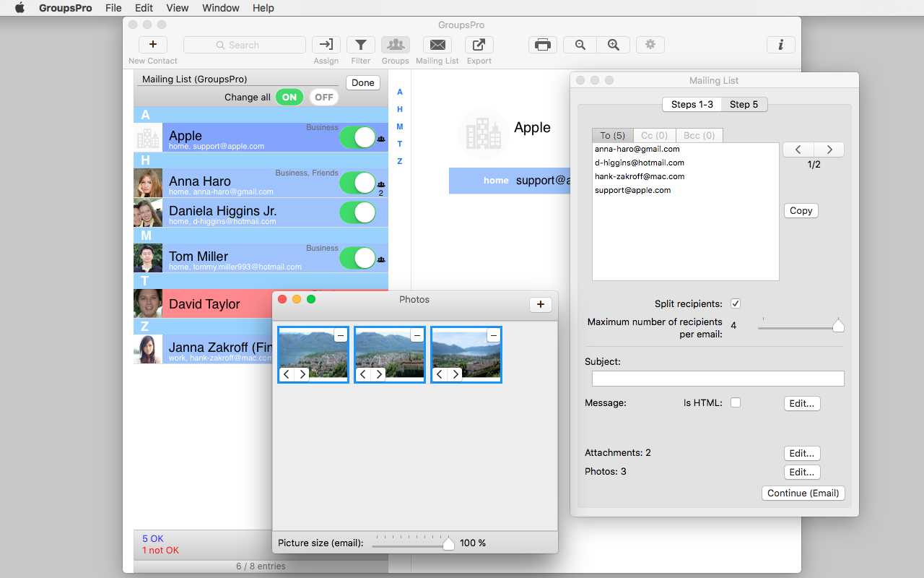The height and width of the screenshot is (578, 924).
Task: Click the Continue (Email) button
Action: (803, 493)
